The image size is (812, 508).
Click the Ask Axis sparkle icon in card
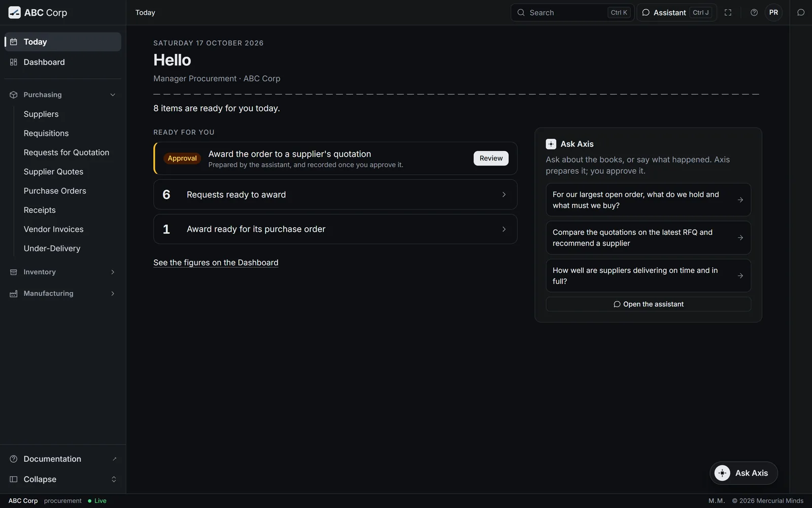pyautogui.click(x=551, y=144)
